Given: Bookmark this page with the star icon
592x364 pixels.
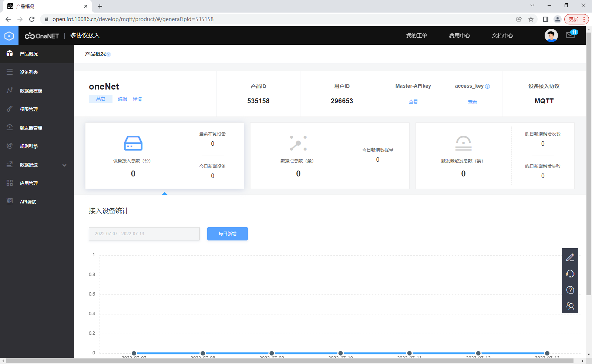Looking at the screenshot, I should [531, 19].
